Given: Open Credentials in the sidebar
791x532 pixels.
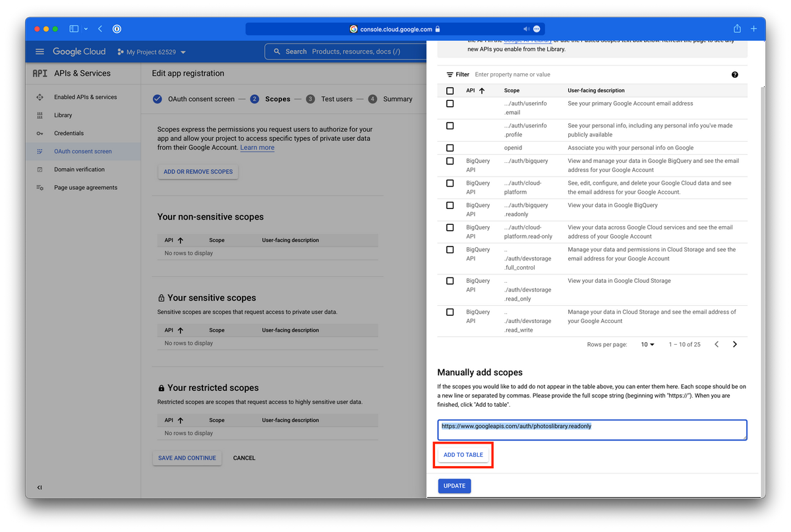Looking at the screenshot, I should (x=69, y=133).
